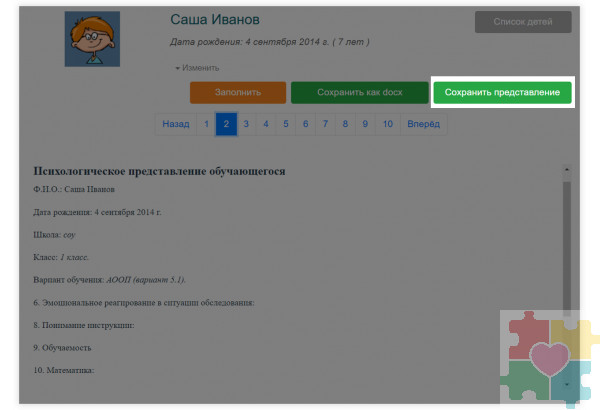Click the Сохранить представление button

point(502,92)
